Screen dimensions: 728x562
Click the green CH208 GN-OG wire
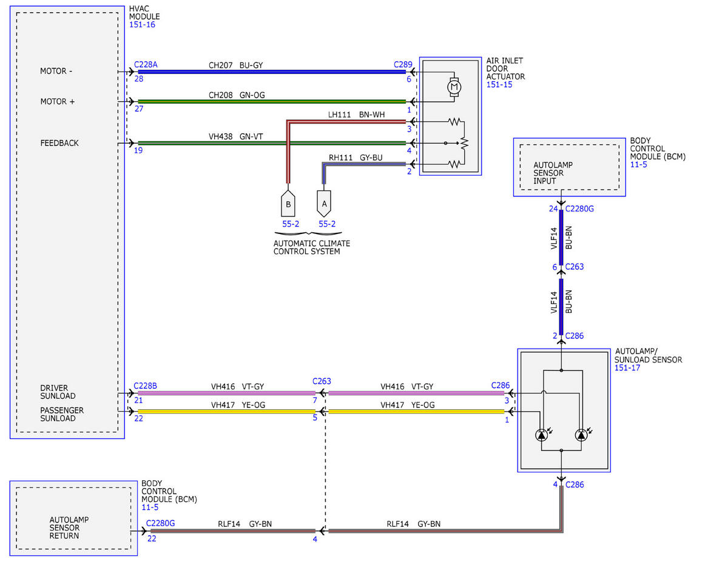(272, 101)
